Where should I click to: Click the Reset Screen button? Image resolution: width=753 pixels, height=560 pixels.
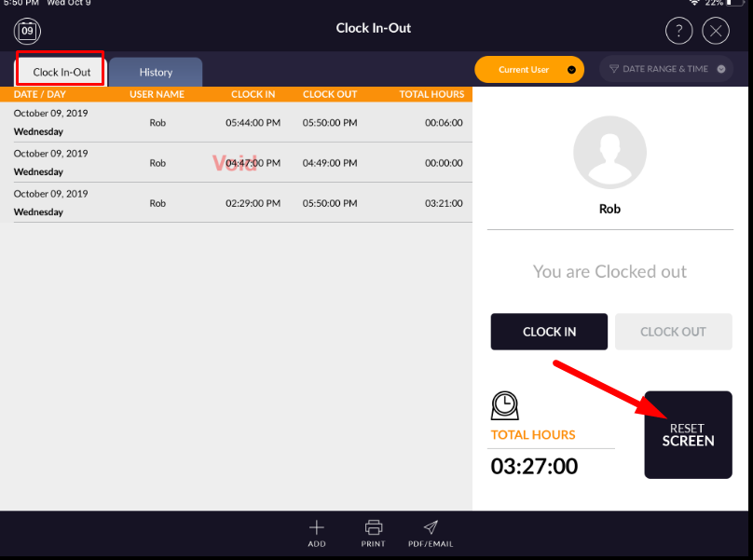click(x=688, y=434)
